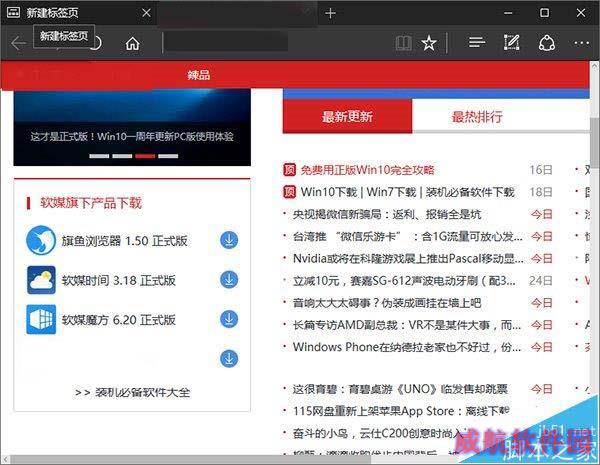600x465 pixels.
Task: Open the home page icon
Action: point(132,43)
